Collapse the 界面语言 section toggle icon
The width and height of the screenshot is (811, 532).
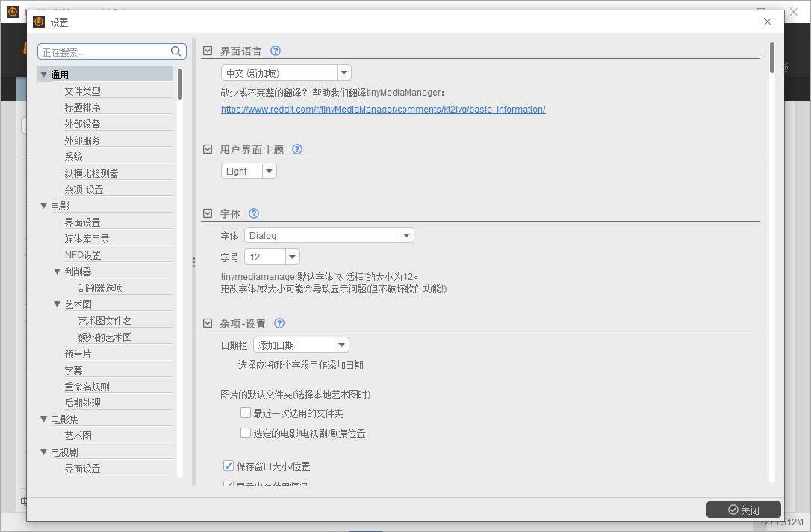[x=208, y=51]
